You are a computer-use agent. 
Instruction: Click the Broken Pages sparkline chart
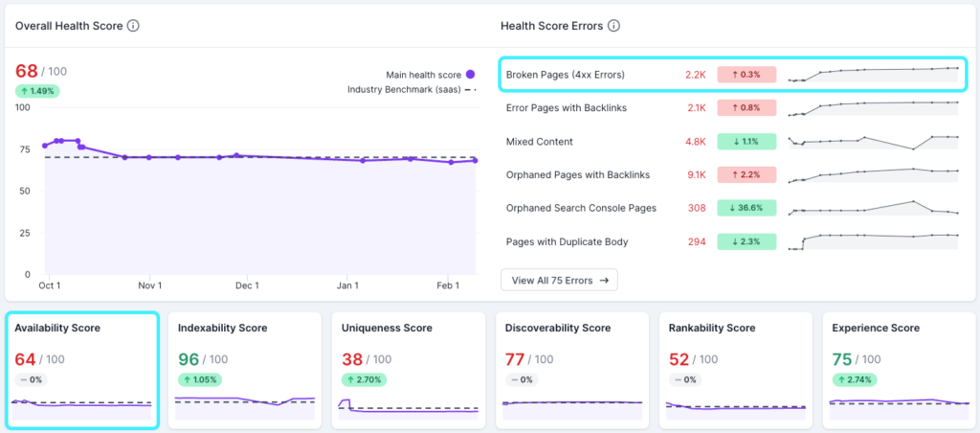tap(872, 74)
